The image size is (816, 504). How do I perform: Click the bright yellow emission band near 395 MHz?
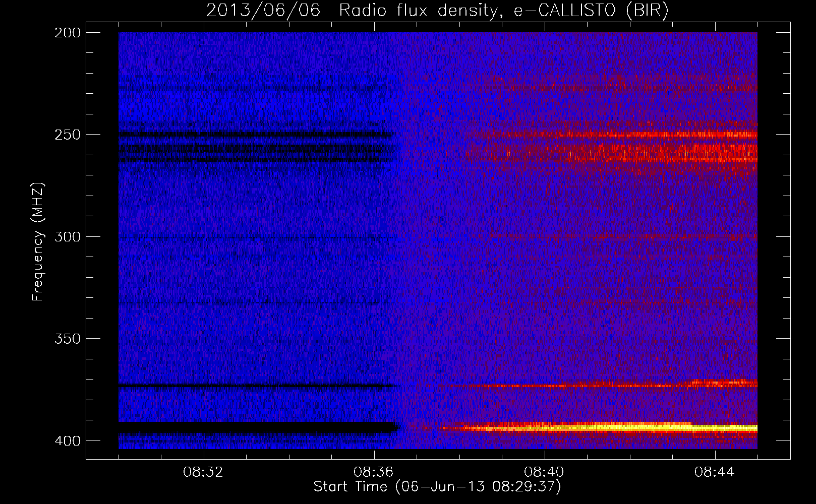click(600, 428)
